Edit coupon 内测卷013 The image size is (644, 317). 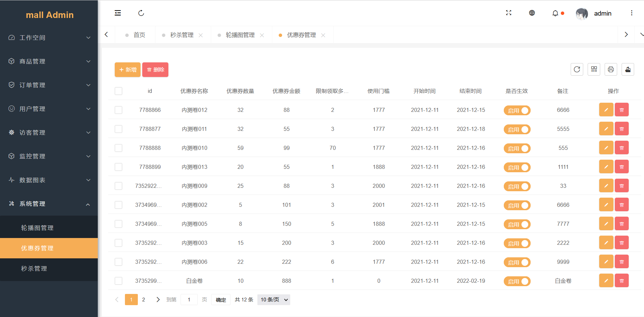[x=606, y=166]
